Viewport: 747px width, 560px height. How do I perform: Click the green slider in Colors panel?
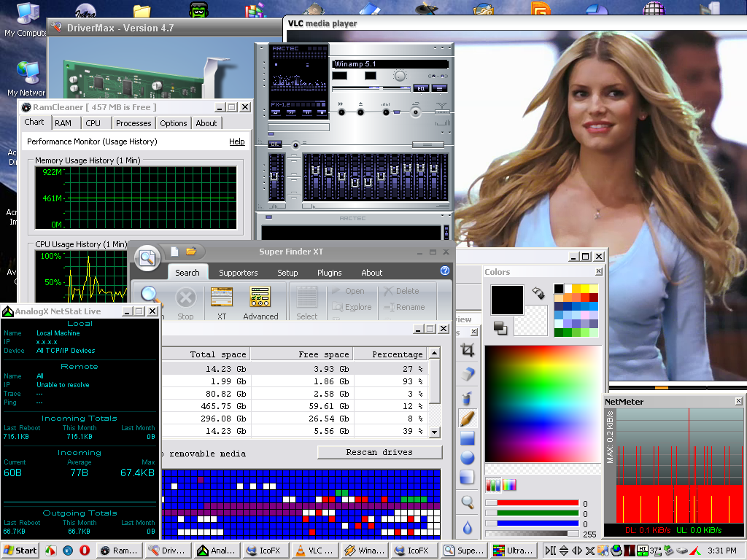[x=532, y=513]
